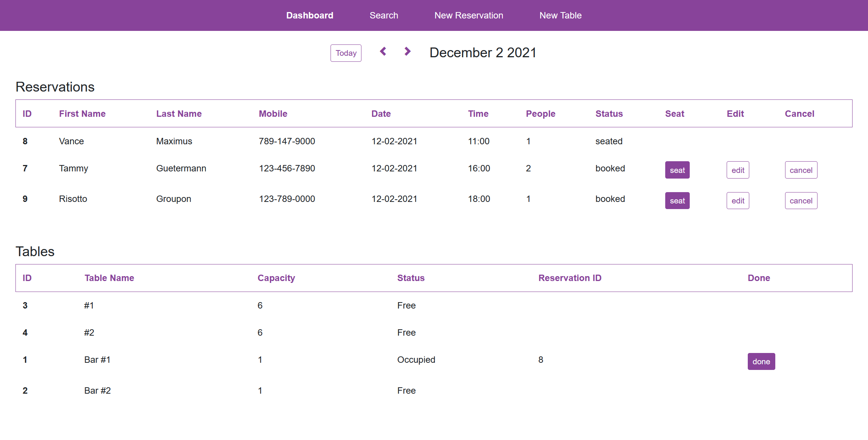Cancel Risotto Groupon's reservation
Screen dimensions: 868x440
(801, 200)
